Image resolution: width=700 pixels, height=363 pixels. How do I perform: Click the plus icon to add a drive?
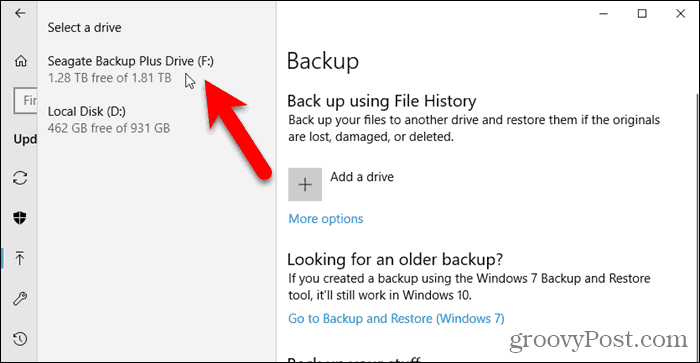[305, 184]
